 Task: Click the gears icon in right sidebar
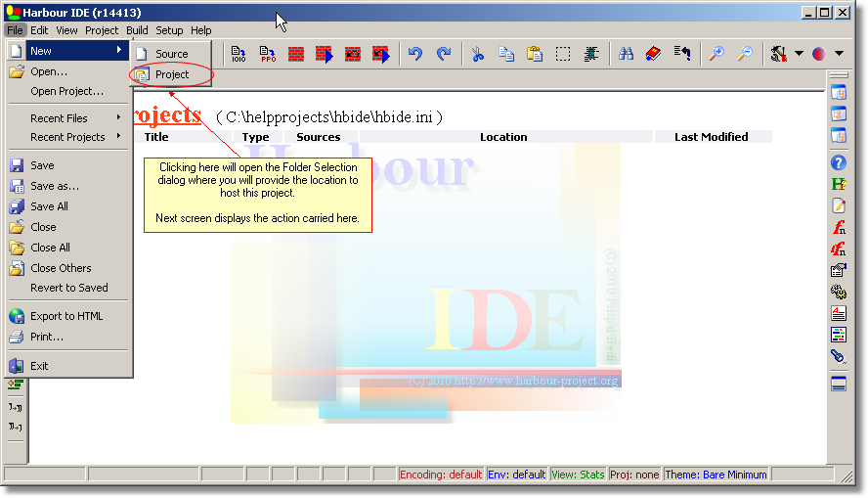click(838, 292)
